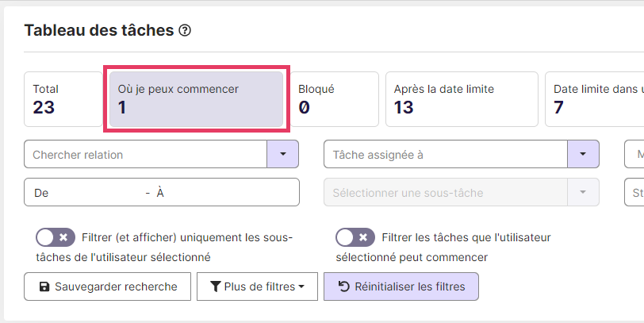Click the De - À date range field

(x=162, y=192)
